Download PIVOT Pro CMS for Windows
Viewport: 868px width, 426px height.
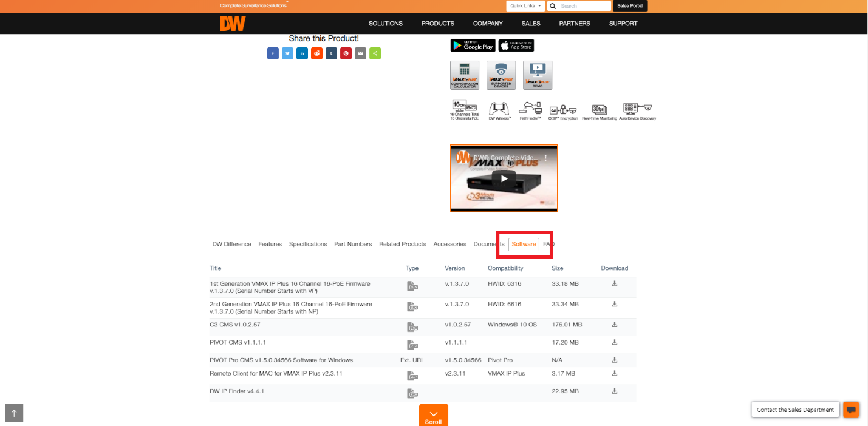click(x=615, y=360)
